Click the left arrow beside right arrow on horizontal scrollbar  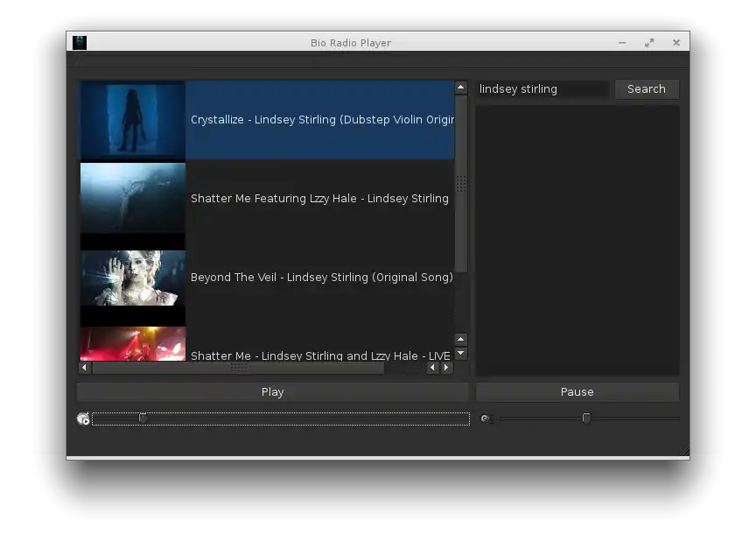coord(432,368)
